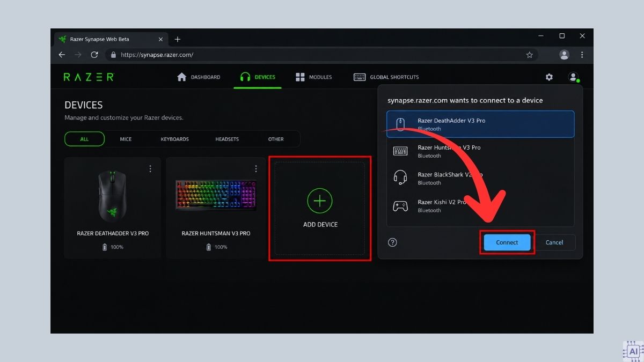The width and height of the screenshot is (644, 362).
Task: Bookmark this page with star
Action: coord(529,55)
